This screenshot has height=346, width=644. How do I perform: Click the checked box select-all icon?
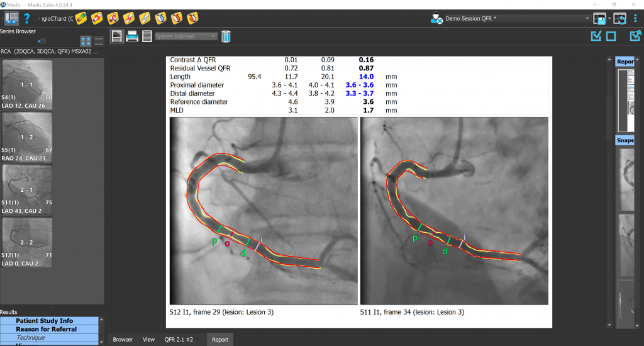(x=596, y=36)
